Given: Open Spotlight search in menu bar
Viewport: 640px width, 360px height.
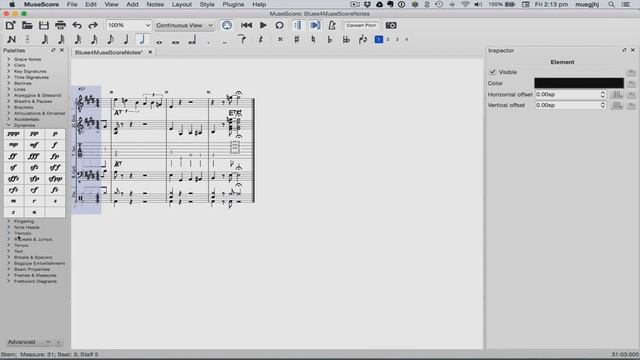Looking at the screenshot, I should coord(611,4).
